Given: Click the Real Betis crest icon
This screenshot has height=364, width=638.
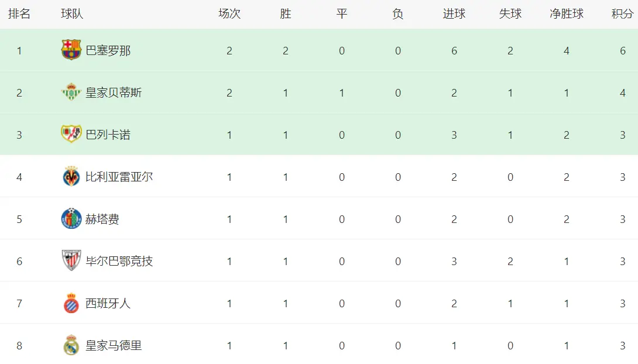Looking at the screenshot, I should coord(71,92).
